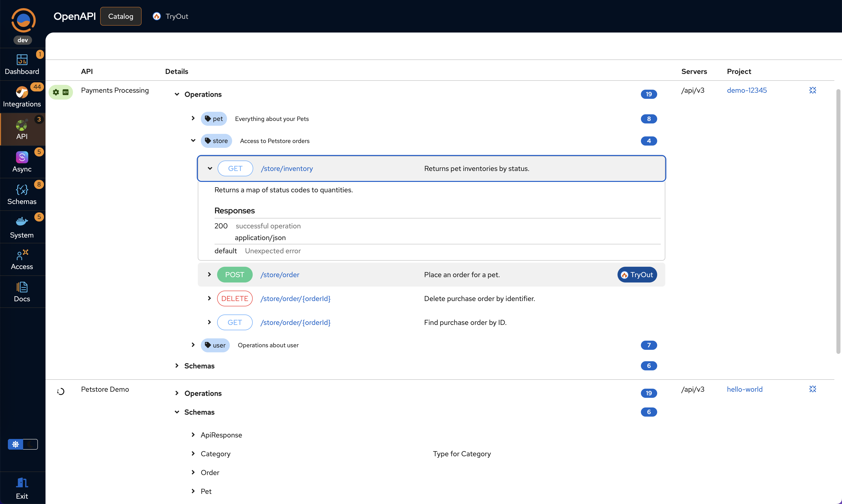Collapse the GET /store/inventory operation details
Image resolution: width=842 pixels, height=504 pixels.
(210, 168)
